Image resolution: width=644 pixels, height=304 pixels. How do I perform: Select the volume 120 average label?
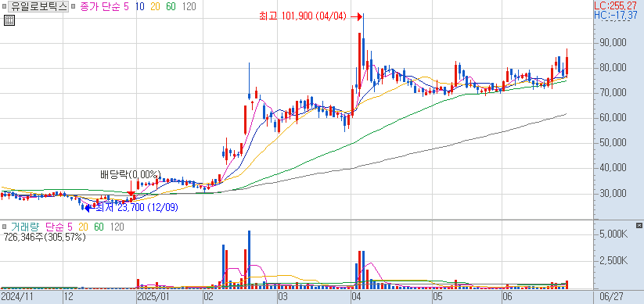(117, 227)
